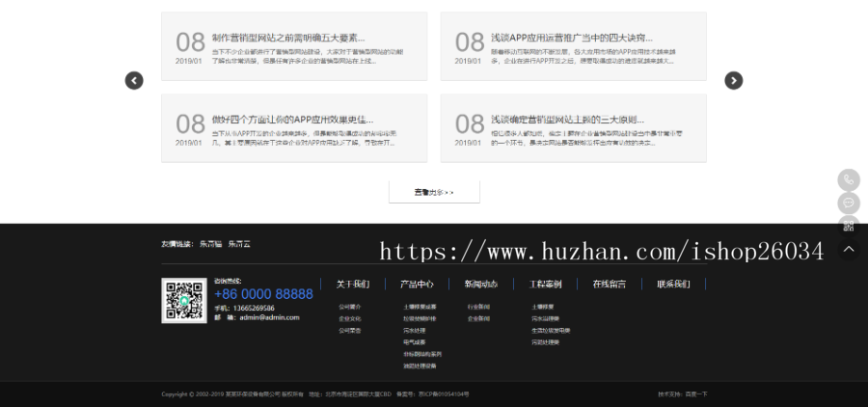This screenshot has width=868, height=407.
Task: Click 企业文化 footer link
Action: 350,319
